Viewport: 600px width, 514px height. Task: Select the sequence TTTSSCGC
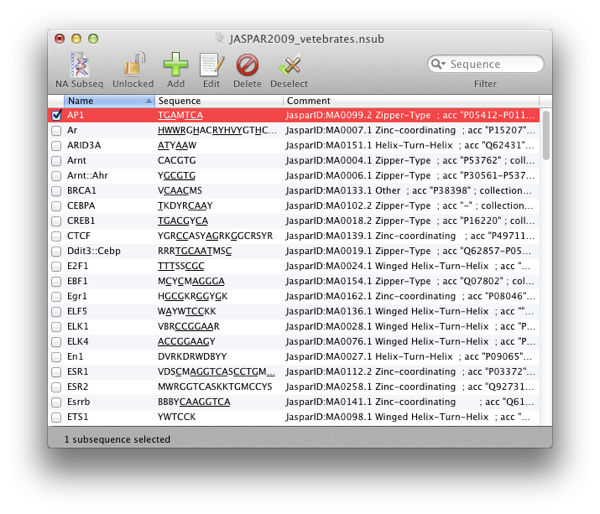click(x=181, y=266)
